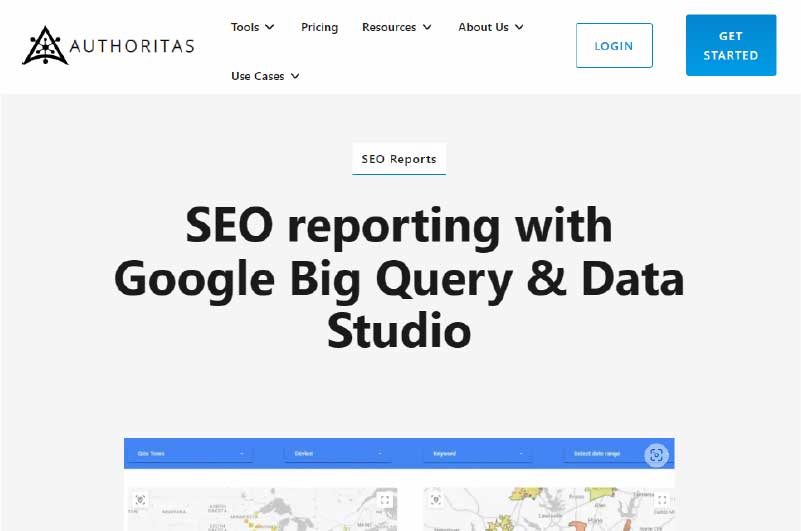801x531 pixels.
Task: Expand the Resources menu
Action: (x=396, y=27)
